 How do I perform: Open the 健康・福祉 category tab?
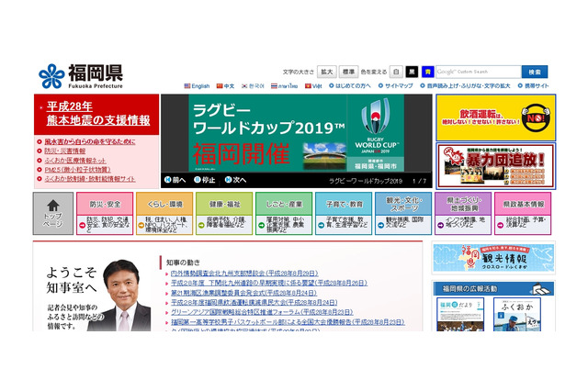click(224, 214)
